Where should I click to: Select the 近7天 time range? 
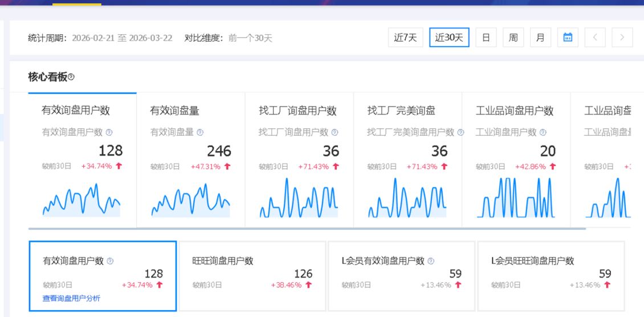pyautogui.click(x=405, y=38)
